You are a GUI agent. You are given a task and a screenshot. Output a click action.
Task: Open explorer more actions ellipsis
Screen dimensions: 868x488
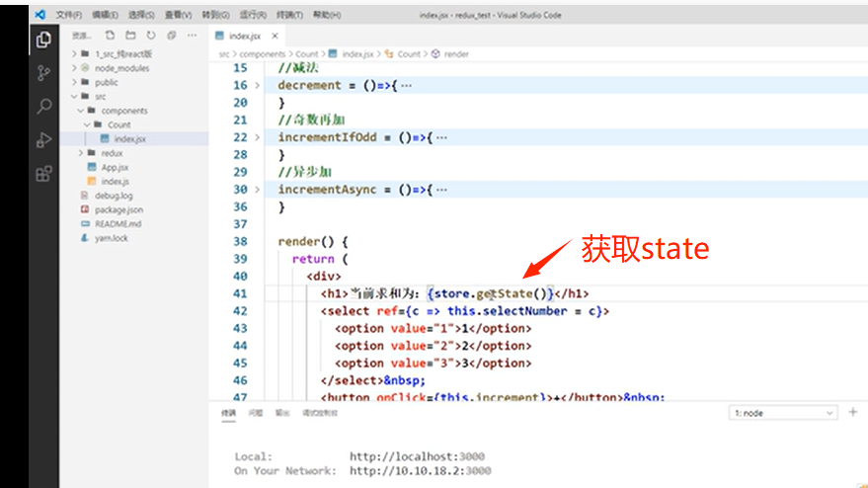coord(192,36)
